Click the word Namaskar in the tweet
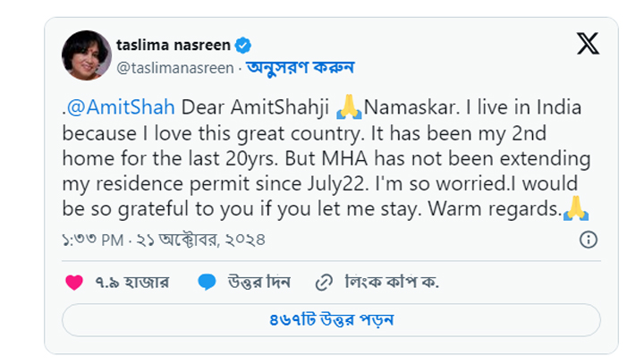The height and width of the screenshot is (364, 644). click(x=409, y=107)
